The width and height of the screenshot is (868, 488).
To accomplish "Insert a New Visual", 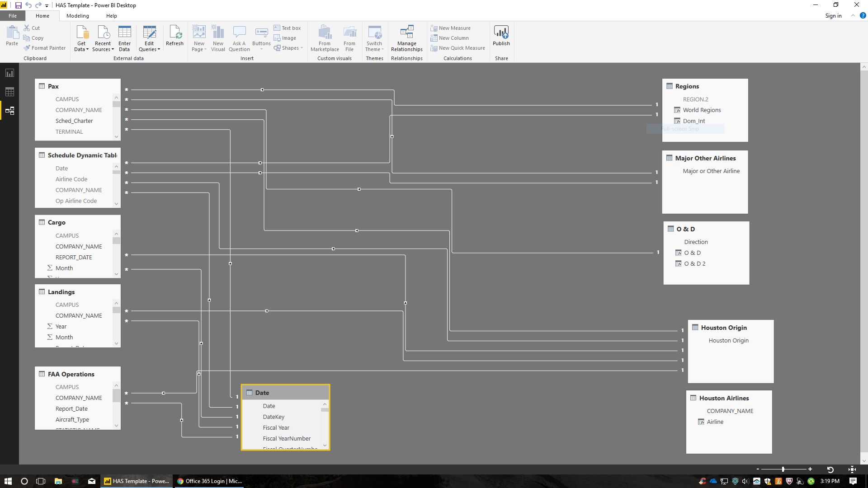I will (x=218, y=38).
